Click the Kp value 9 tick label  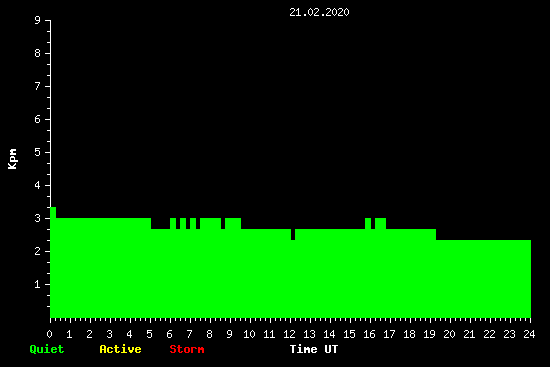click(38, 20)
